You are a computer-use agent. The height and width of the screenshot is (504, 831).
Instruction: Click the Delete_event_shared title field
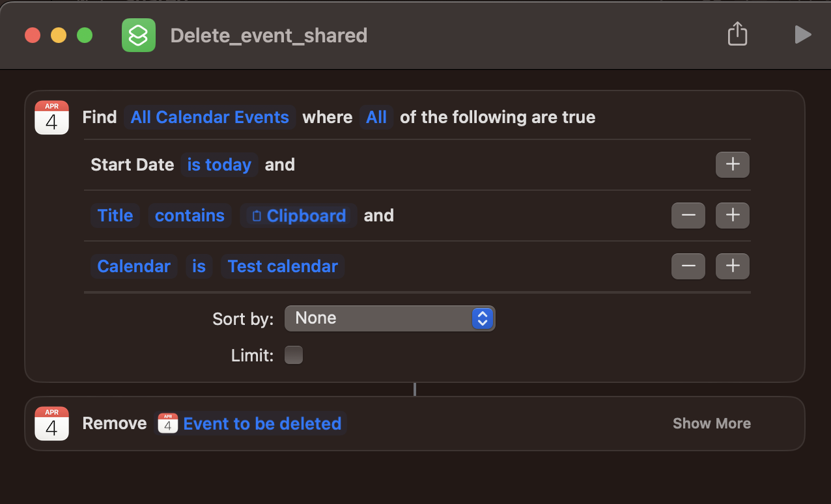269,35
